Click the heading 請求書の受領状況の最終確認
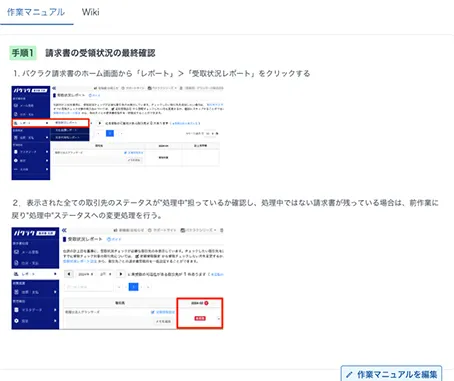454x381 pixels. tap(100, 53)
